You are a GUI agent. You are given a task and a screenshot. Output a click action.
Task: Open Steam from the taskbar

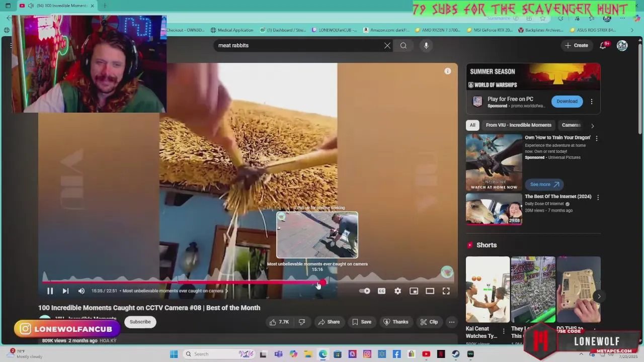(x=456, y=354)
